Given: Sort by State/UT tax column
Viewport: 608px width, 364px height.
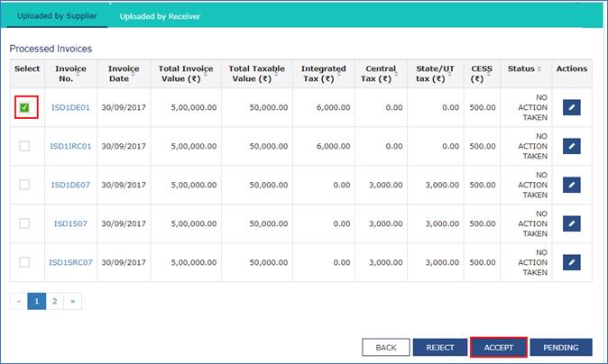Looking at the screenshot, I should point(435,74).
